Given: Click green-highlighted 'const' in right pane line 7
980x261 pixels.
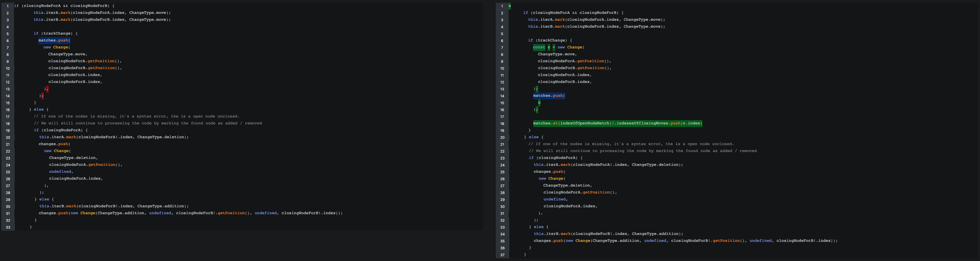Looking at the screenshot, I should [x=539, y=47].
